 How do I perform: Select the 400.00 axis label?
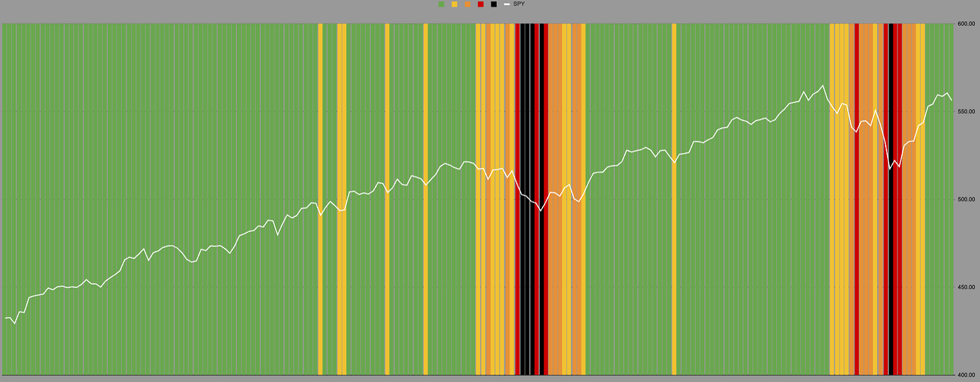pyautogui.click(x=967, y=375)
